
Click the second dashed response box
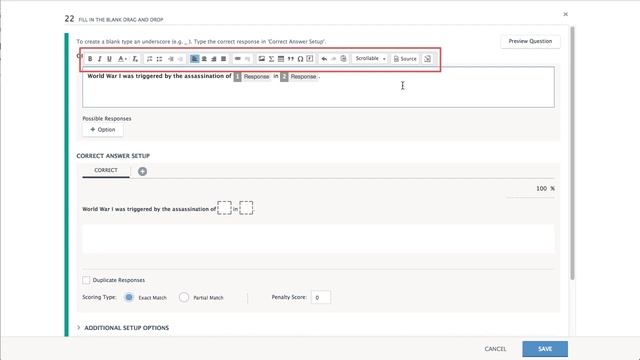pos(246,208)
